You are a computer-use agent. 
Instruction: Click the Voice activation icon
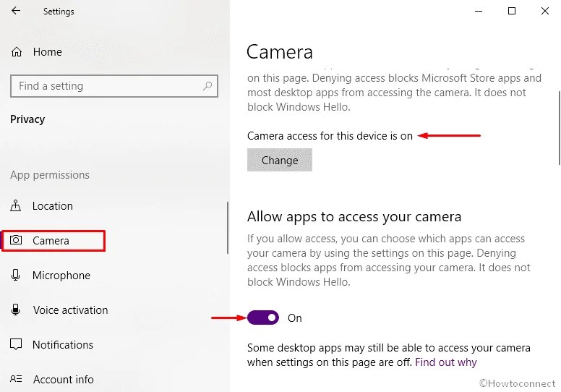click(x=15, y=310)
